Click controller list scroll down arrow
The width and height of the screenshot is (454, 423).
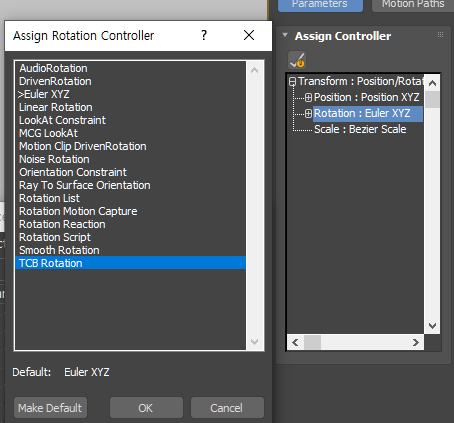pyautogui.click(x=255, y=342)
